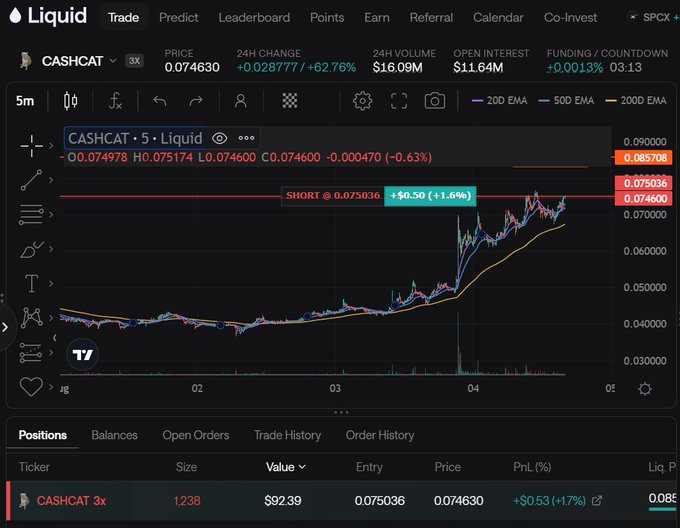Open the Trade tab
The image size is (680, 528).
[x=124, y=17]
